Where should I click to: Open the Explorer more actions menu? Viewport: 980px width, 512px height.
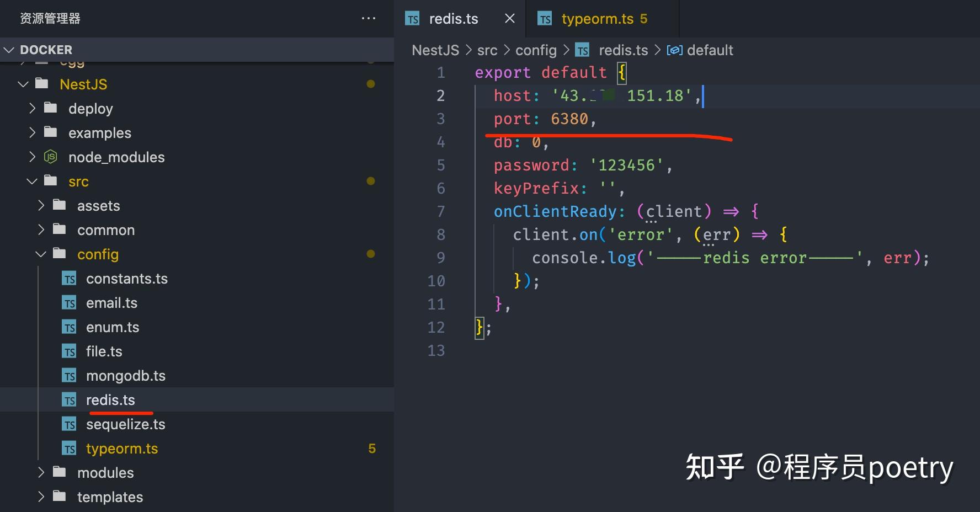pos(368,18)
